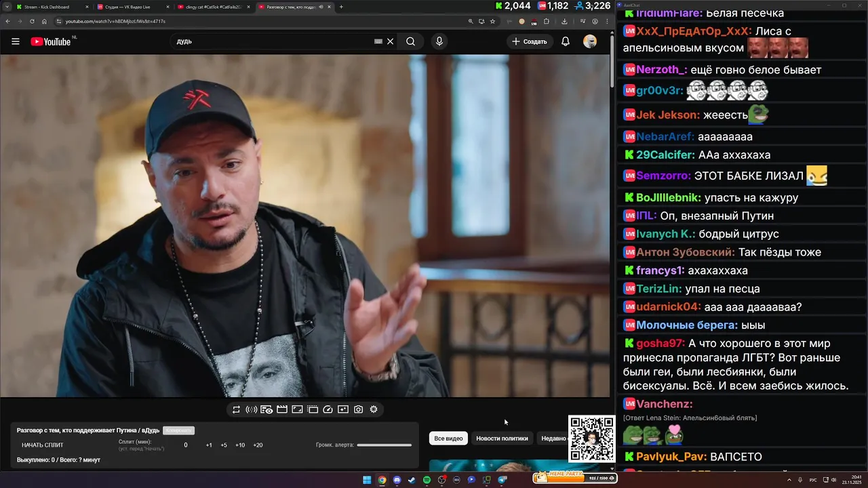The width and height of the screenshot is (868, 488).
Task: Go to the YouTube home logo
Action: tap(51, 41)
